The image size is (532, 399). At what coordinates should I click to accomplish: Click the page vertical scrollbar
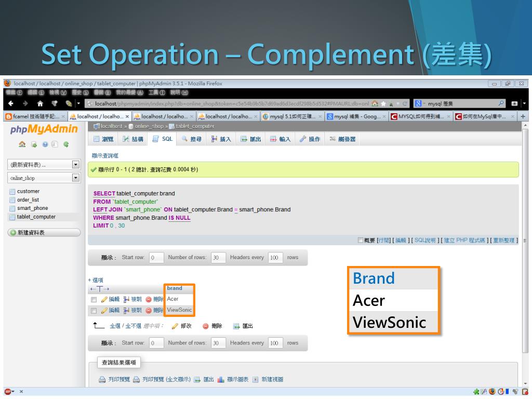[525, 240]
